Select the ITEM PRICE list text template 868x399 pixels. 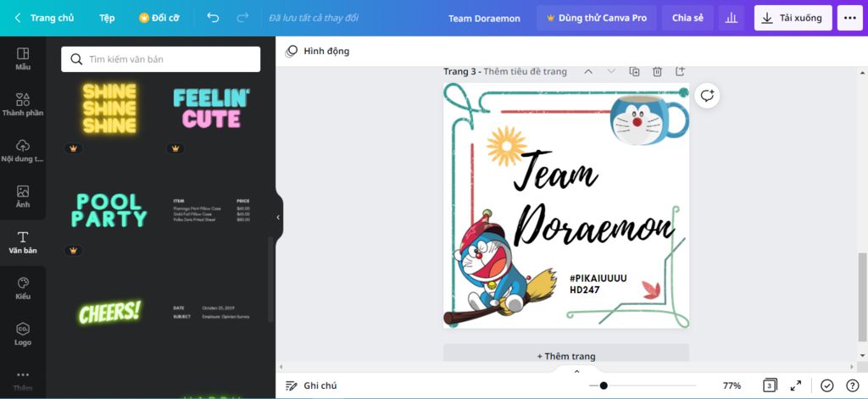[211, 210]
